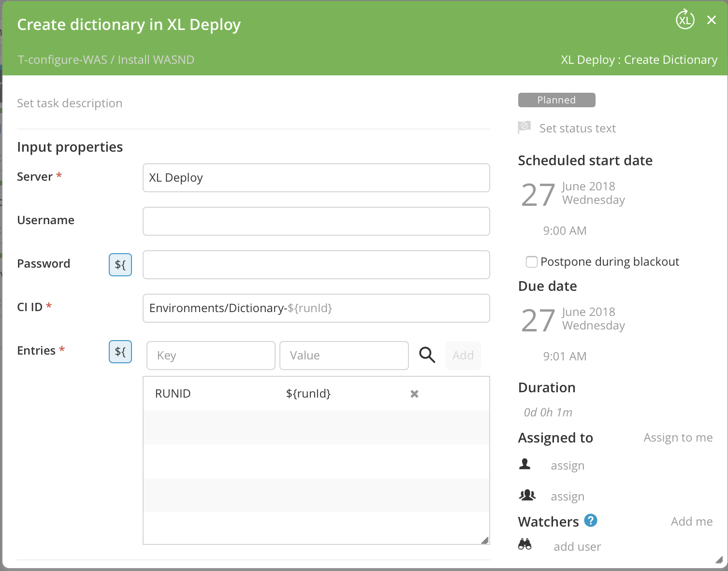Enable Postpone during blackout checkbox

pos(532,262)
